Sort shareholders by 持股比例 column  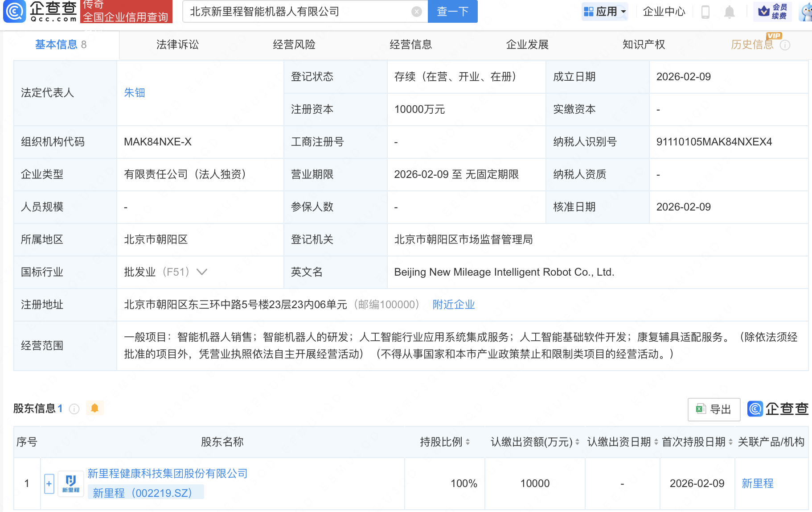(x=468, y=442)
